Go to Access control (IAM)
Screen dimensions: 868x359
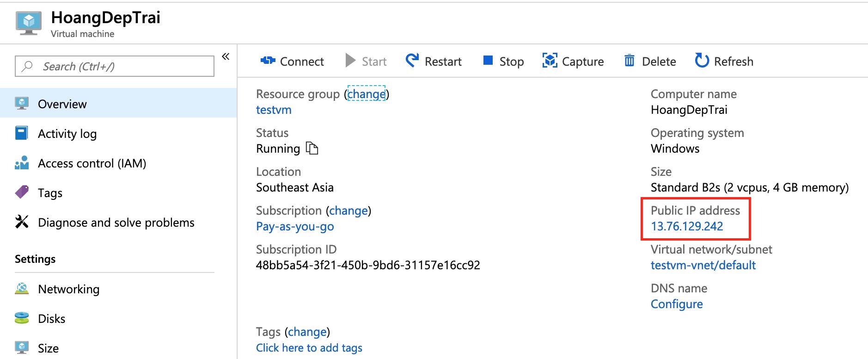click(92, 163)
